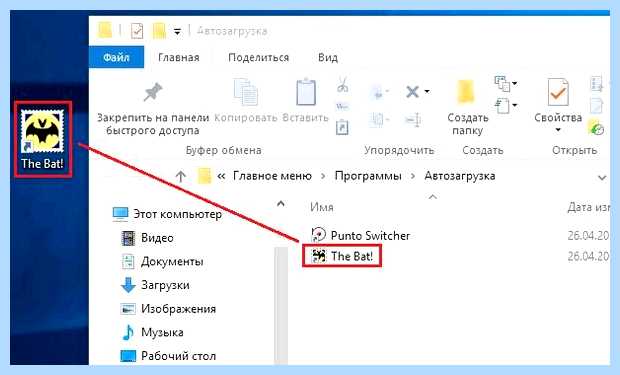Select Этот компьютер in navigation tree
Viewport: 620px width, 375px height.
[x=167, y=214]
